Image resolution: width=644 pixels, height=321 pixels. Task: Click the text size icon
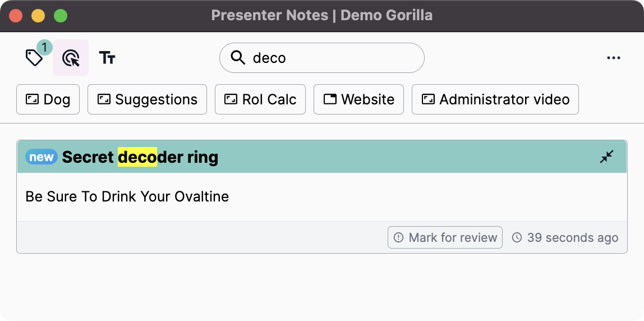(107, 57)
